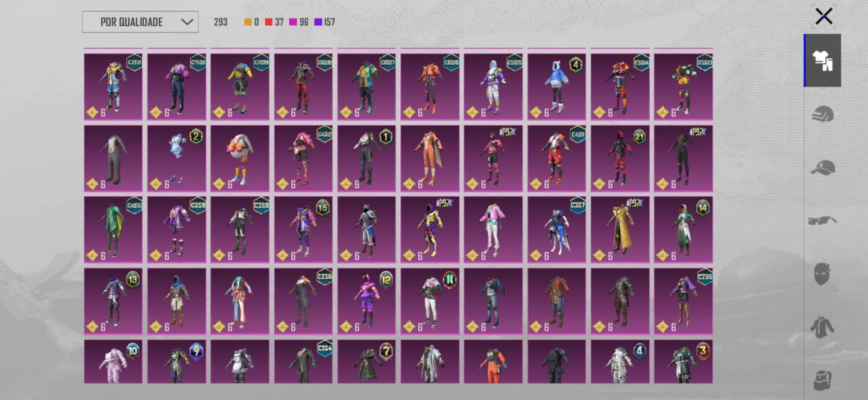
Task: Select the outfit tagged C3S7
Action: pyautogui.click(x=556, y=230)
